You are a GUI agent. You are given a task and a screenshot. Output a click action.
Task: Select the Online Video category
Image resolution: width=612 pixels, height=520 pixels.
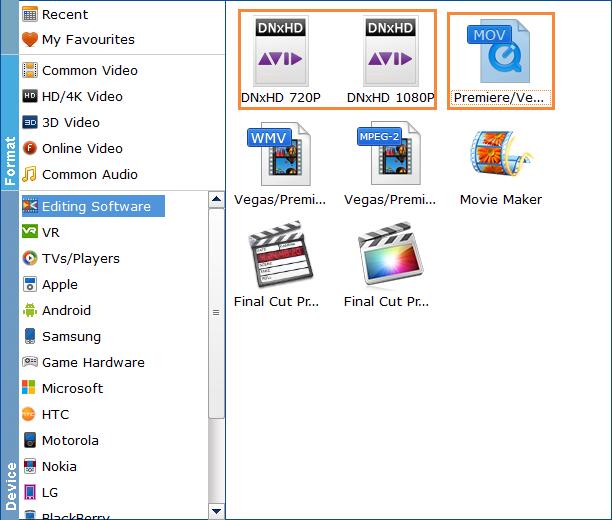82,149
